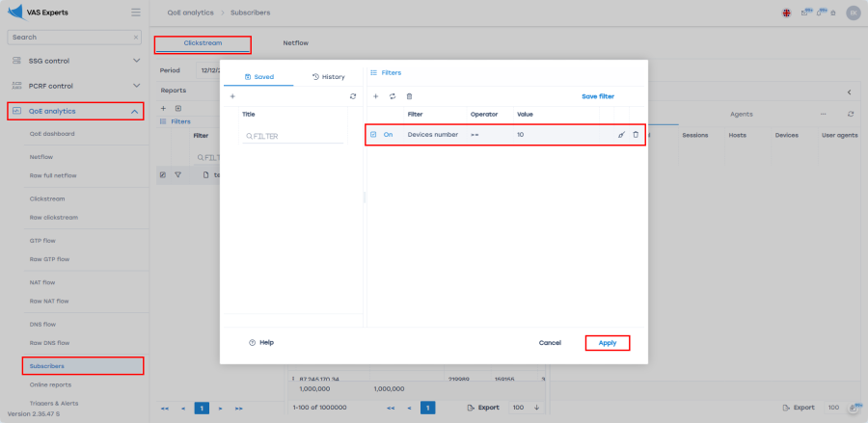Open the Help link in dialog
This screenshot has width=868, height=423.
[x=261, y=342]
